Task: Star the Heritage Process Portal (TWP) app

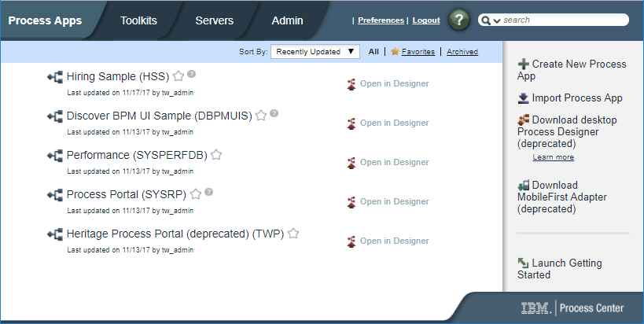Action: (x=293, y=234)
